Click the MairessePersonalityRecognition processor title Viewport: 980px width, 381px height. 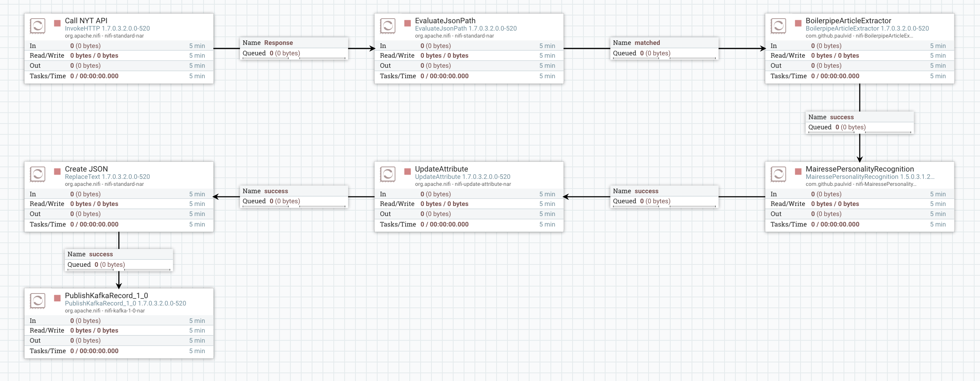(x=860, y=169)
